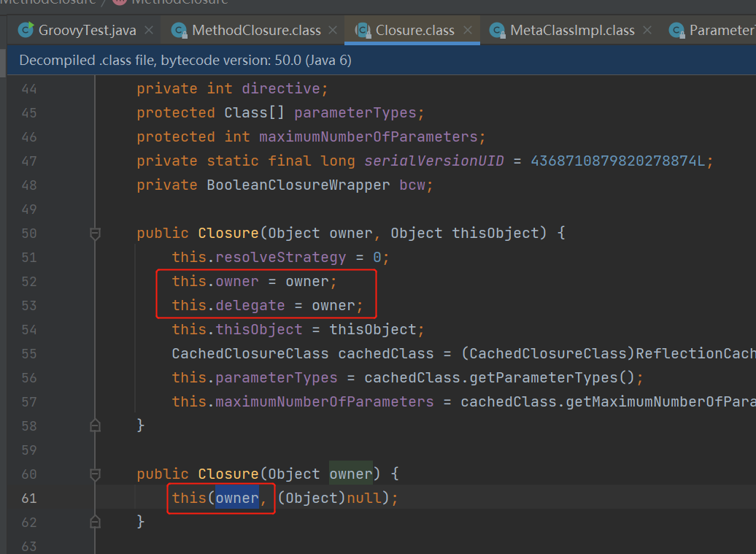The width and height of the screenshot is (756, 554).
Task: Click the fold end marker at line 62
Action: pyautogui.click(x=95, y=522)
